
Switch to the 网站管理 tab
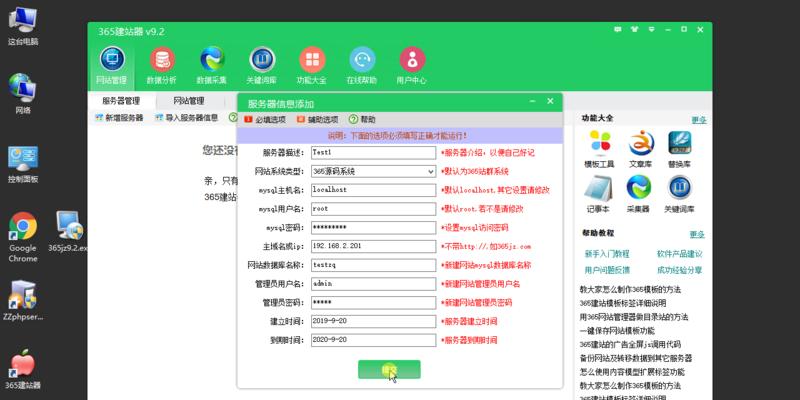pyautogui.click(x=189, y=101)
